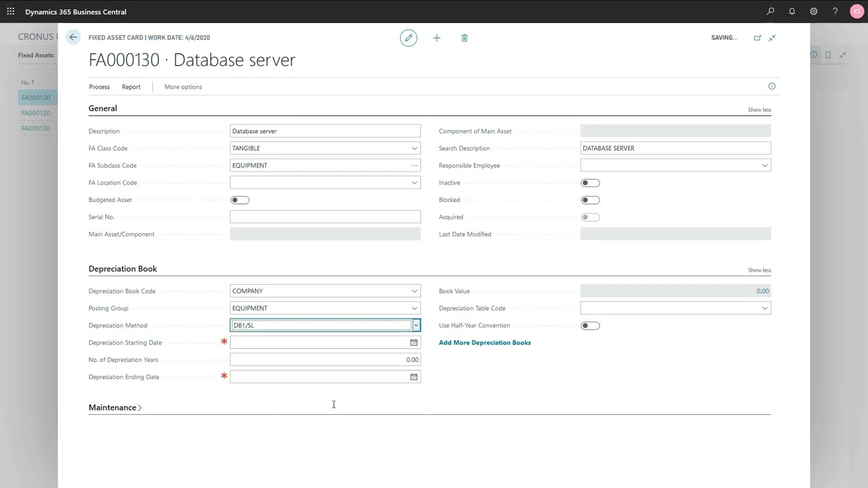Collapse the card page arrows icon
The image size is (868, 488).
coord(772,38)
